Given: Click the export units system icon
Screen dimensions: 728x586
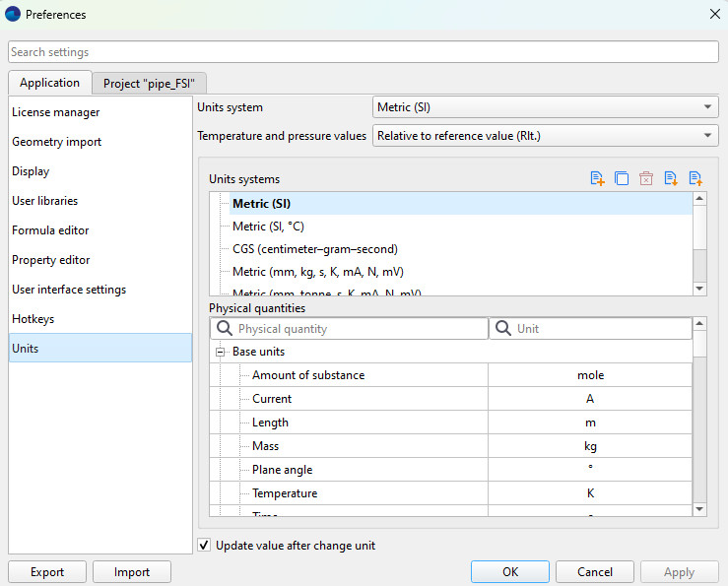Looking at the screenshot, I should [695, 178].
